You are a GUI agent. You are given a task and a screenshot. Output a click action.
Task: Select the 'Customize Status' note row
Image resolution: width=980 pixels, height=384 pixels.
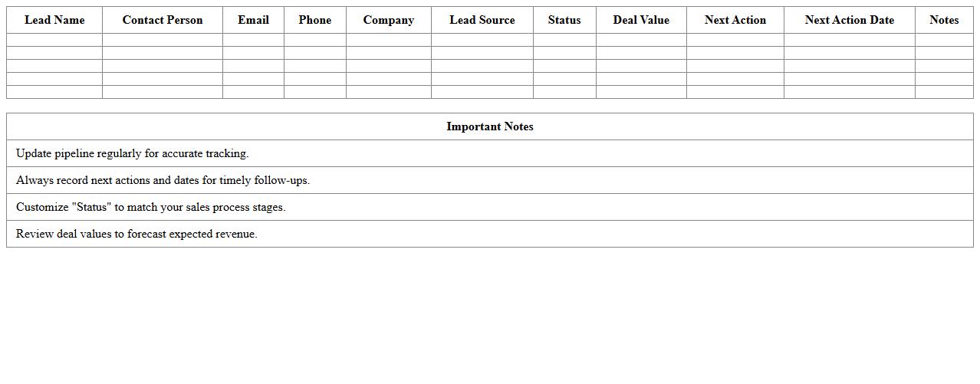(x=150, y=207)
